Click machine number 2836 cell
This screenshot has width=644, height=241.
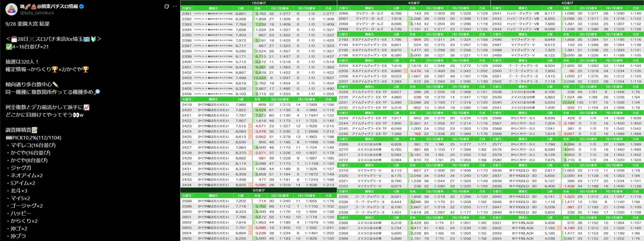[497, 170]
